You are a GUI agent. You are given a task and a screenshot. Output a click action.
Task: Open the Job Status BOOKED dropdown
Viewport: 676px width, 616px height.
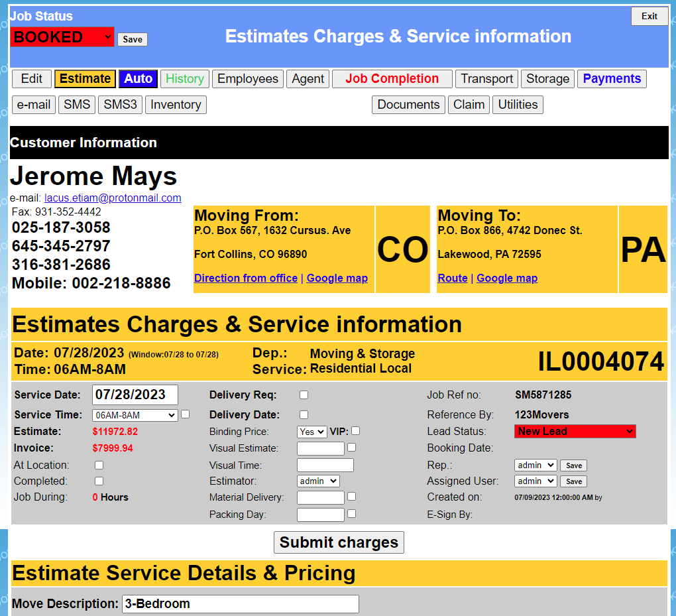click(62, 37)
